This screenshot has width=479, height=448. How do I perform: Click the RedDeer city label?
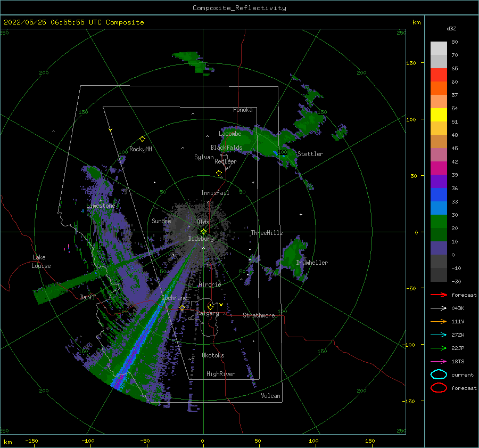pyautogui.click(x=226, y=161)
